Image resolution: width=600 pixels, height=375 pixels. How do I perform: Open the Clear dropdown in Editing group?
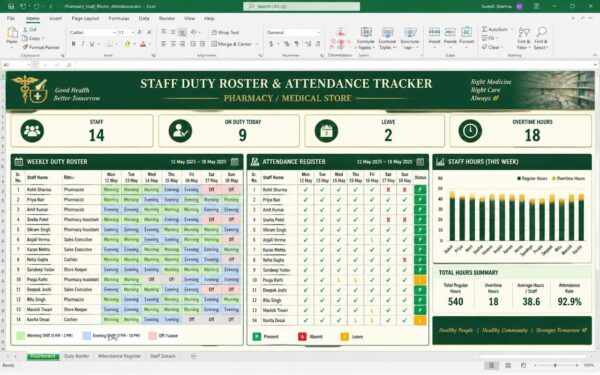coord(491,47)
